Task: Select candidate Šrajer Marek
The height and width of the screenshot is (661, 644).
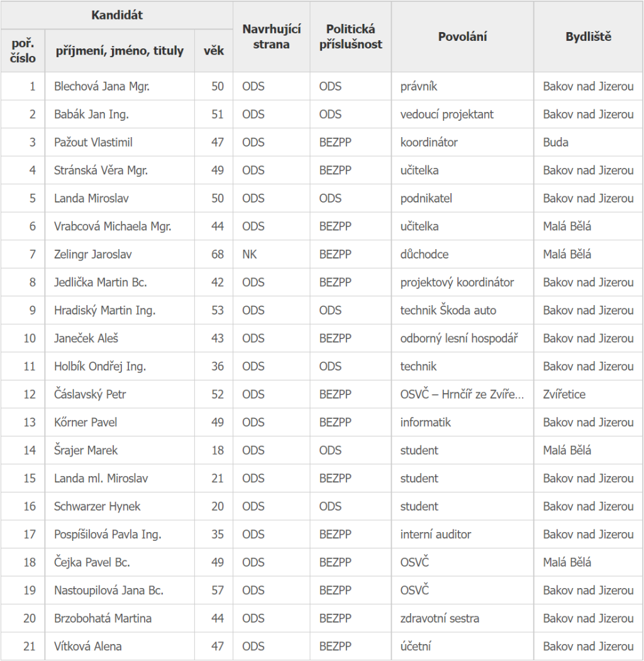Action: (86, 450)
